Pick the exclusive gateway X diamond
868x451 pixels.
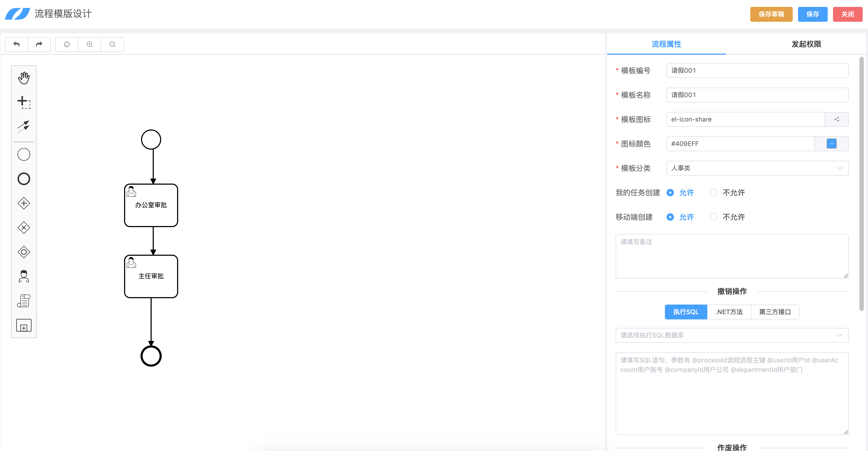click(24, 228)
